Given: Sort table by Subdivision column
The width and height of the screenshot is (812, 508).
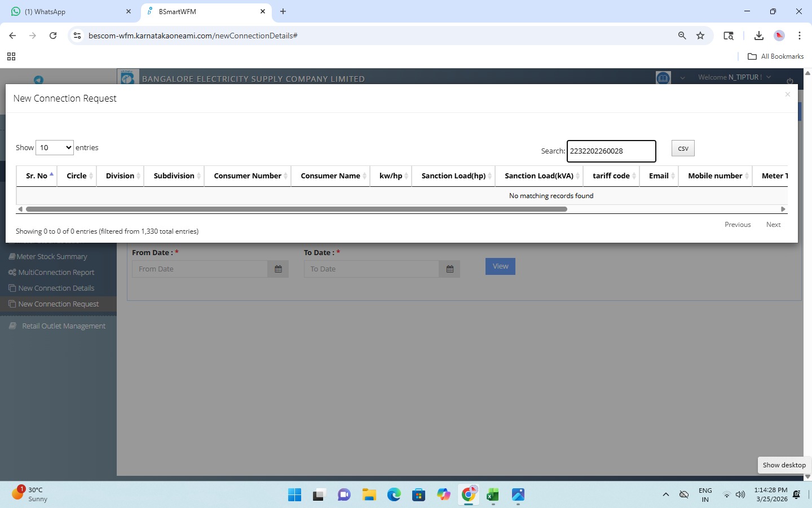Looking at the screenshot, I should [174, 176].
